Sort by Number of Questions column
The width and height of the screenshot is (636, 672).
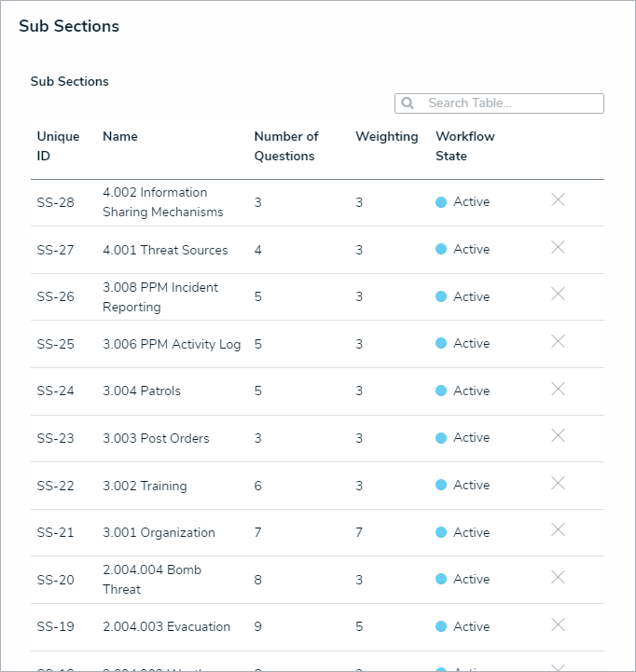pyautogui.click(x=286, y=146)
